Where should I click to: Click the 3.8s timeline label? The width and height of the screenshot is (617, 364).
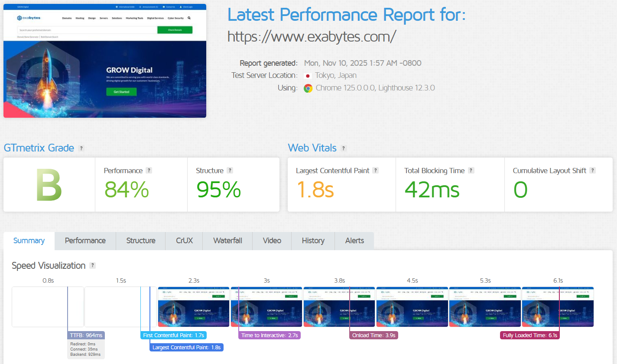click(340, 280)
